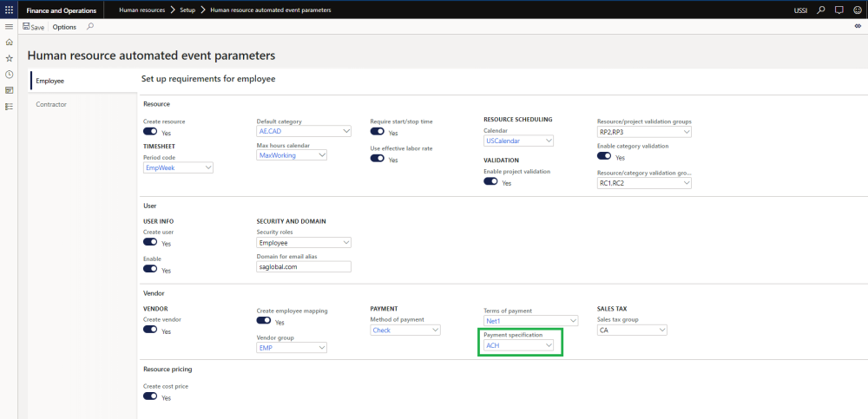Viewport: 868px width, 419px height.
Task: Open the app launcher waffle icon
Action: 9,10
